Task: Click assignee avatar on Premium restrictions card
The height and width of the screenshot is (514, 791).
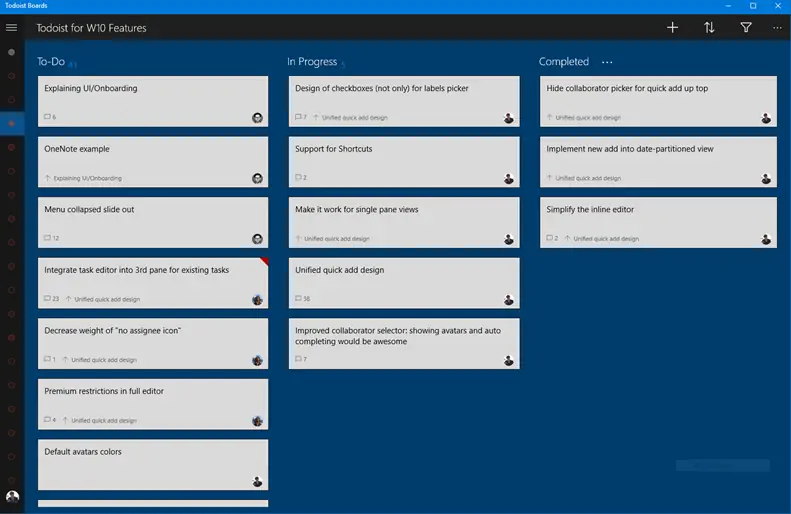Action: (257, 421)
